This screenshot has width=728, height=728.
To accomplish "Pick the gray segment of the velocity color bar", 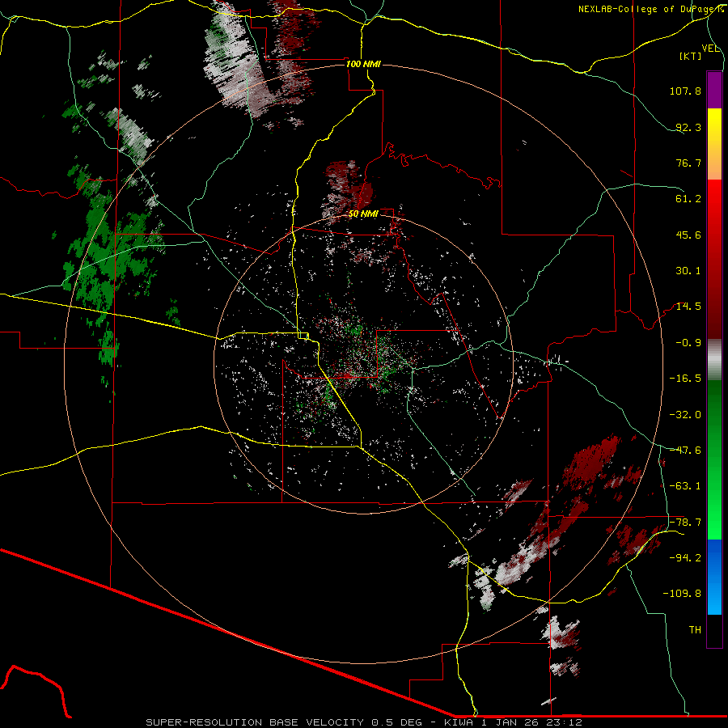I will (714, 360).
